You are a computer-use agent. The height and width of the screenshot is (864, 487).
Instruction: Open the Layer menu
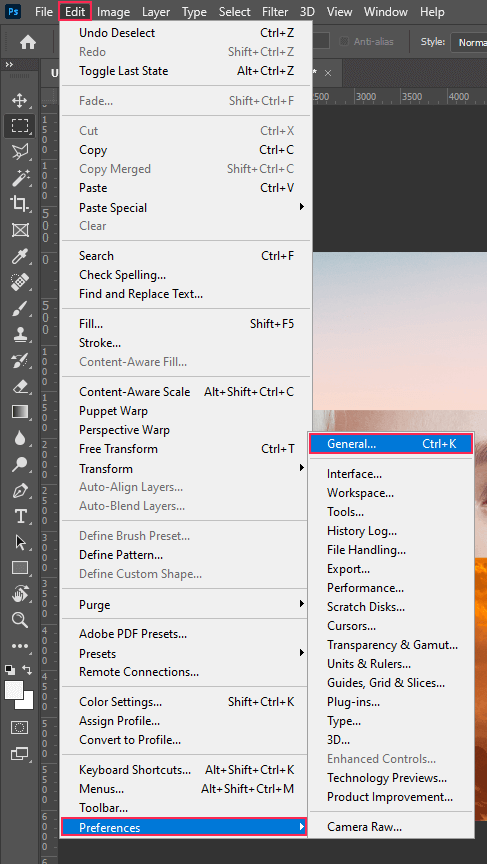[156, 12]
